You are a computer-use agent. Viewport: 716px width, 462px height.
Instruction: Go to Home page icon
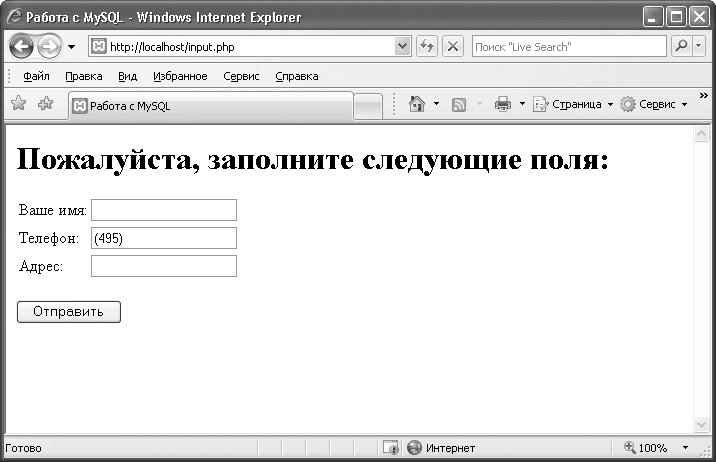[416, 104]
